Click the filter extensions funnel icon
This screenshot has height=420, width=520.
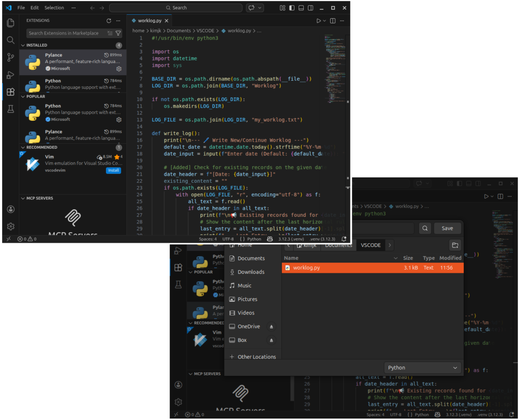click(x=118, y=33)
